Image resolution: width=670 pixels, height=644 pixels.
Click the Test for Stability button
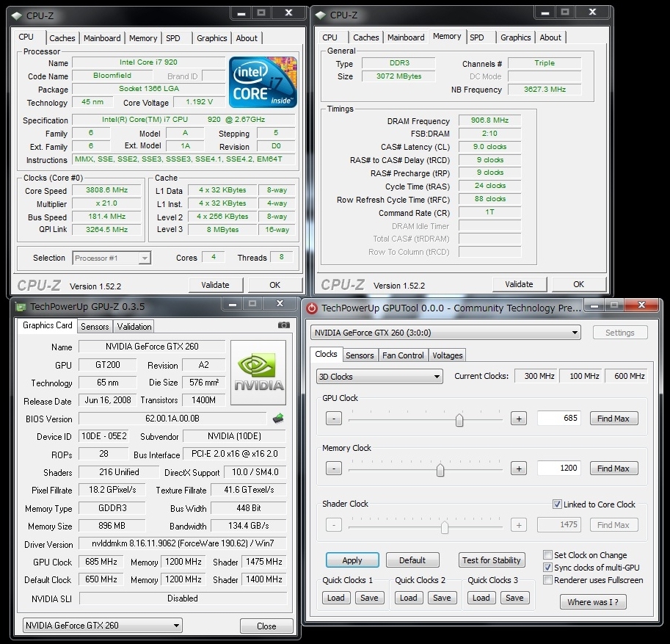(491, 560)
